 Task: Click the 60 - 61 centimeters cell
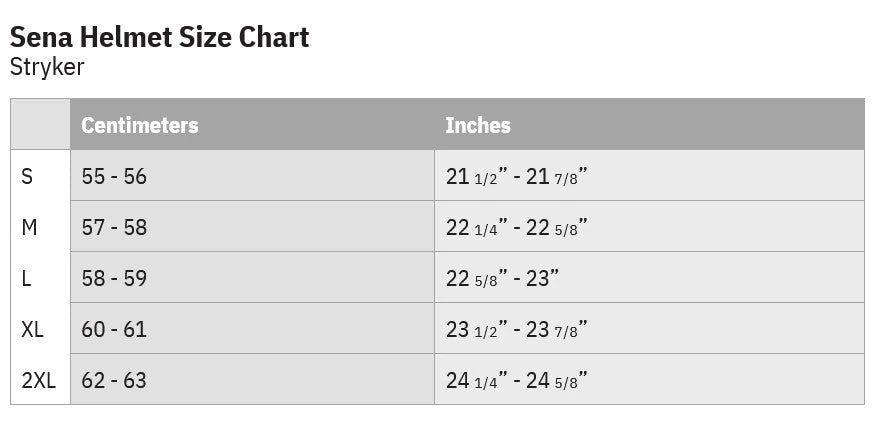coord(114,330)
